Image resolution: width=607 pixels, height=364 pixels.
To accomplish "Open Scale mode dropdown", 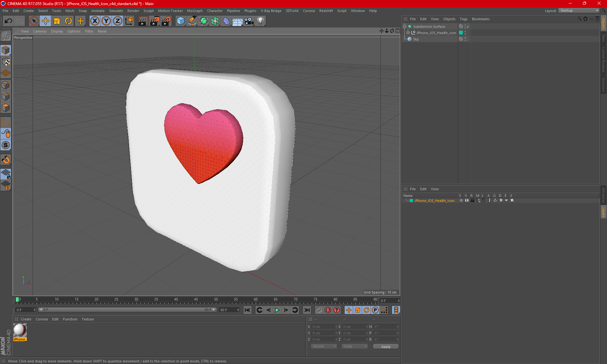I will 355,346.
